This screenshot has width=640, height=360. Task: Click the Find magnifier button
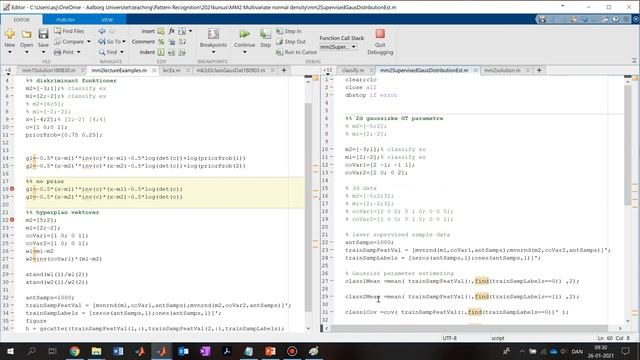click(108, 52)
